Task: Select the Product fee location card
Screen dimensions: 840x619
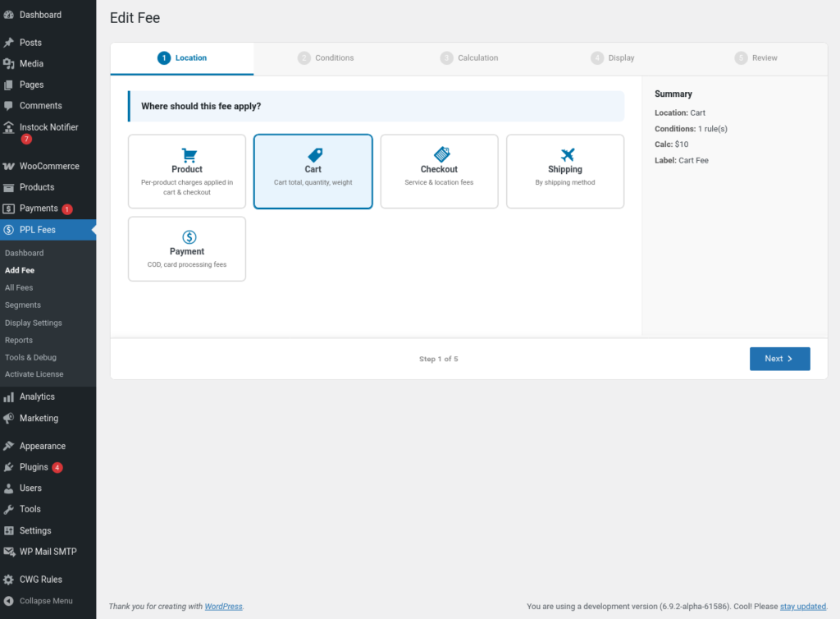Action: click(x=187, y=172)
